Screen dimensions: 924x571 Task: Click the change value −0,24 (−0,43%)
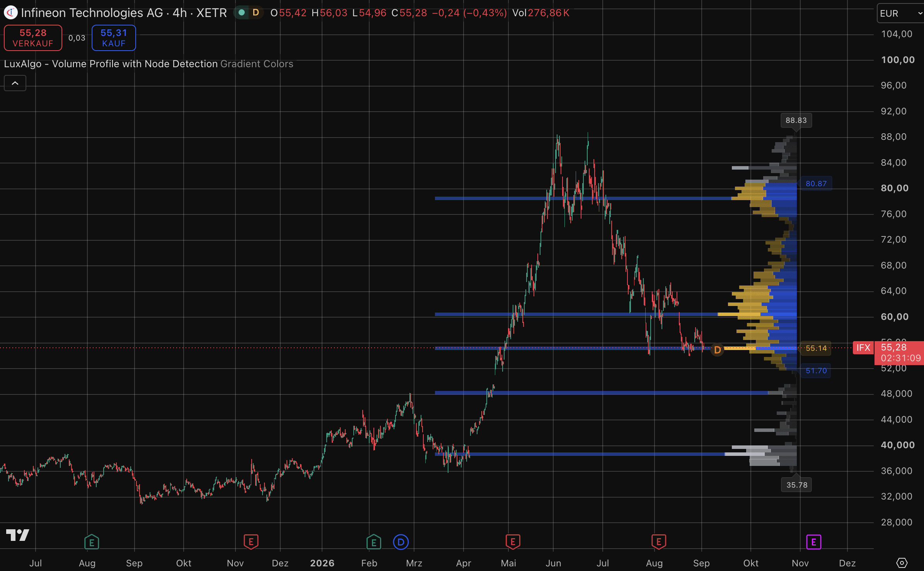[469, 13]
